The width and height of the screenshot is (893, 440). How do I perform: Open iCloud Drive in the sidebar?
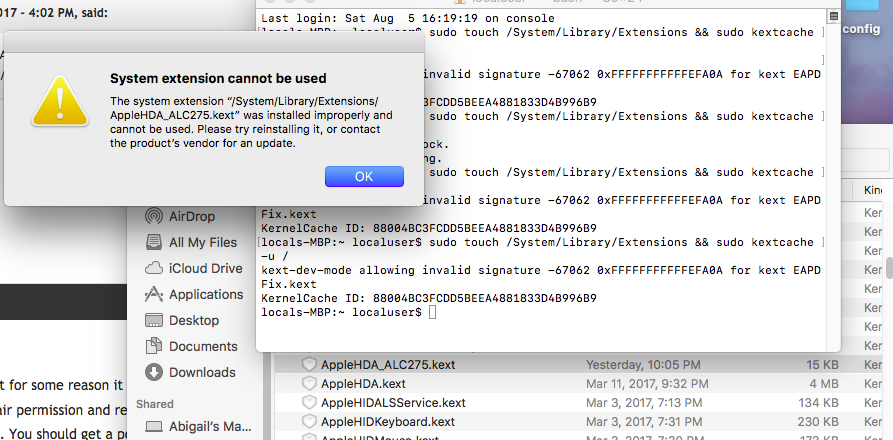click(205, 268)
